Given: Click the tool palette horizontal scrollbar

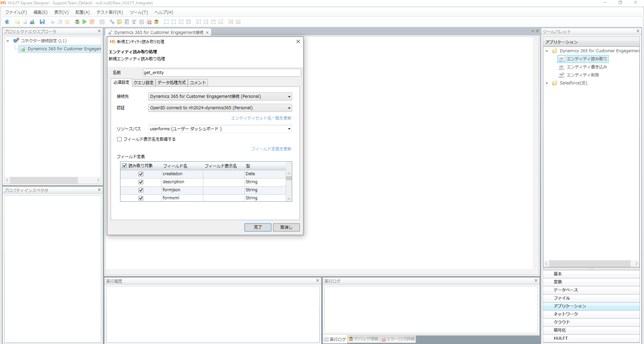Looking at the screenshot, I should coord(590,264).
